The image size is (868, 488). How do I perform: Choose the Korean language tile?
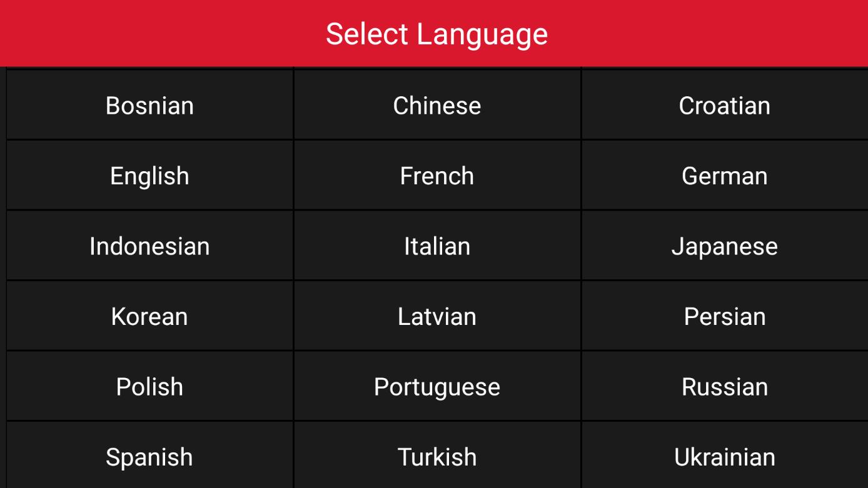(x=149, y=316)
